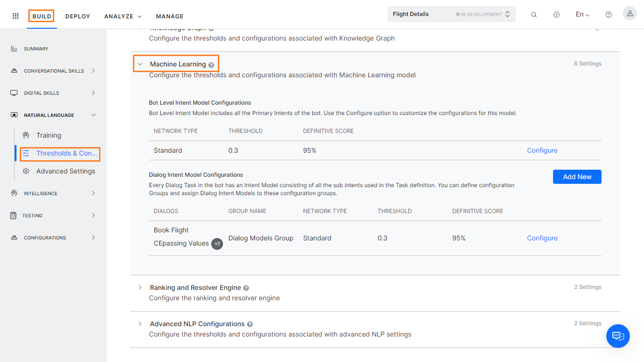
Task: Open the Analyze dropdown menu
Action: click(x=122, y=16)
